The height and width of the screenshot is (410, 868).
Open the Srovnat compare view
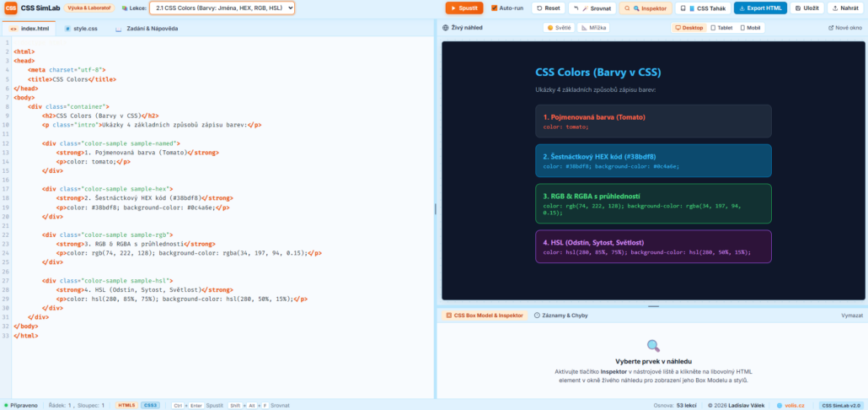pyautogui.click(x=592, y=8)
